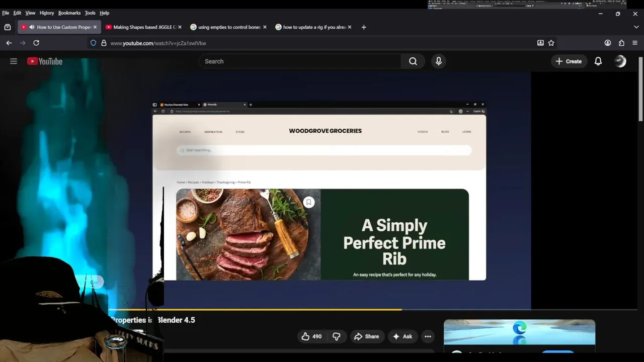
Task: Dislike the video with thumbs down
Action: pos(337,336)
